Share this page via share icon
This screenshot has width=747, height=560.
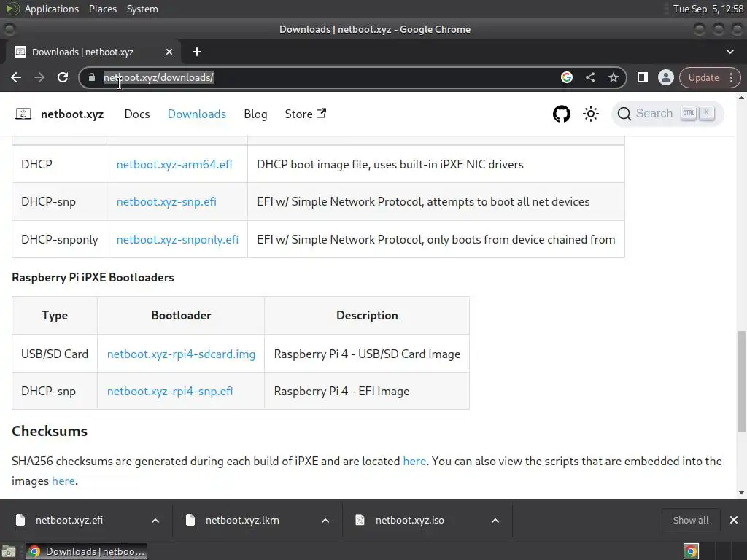[x=589, y=77]
